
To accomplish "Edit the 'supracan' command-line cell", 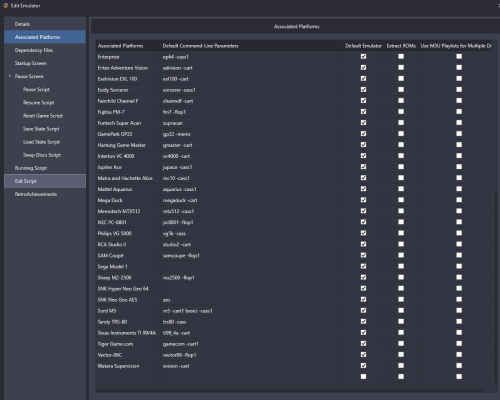I will point(252,123).
